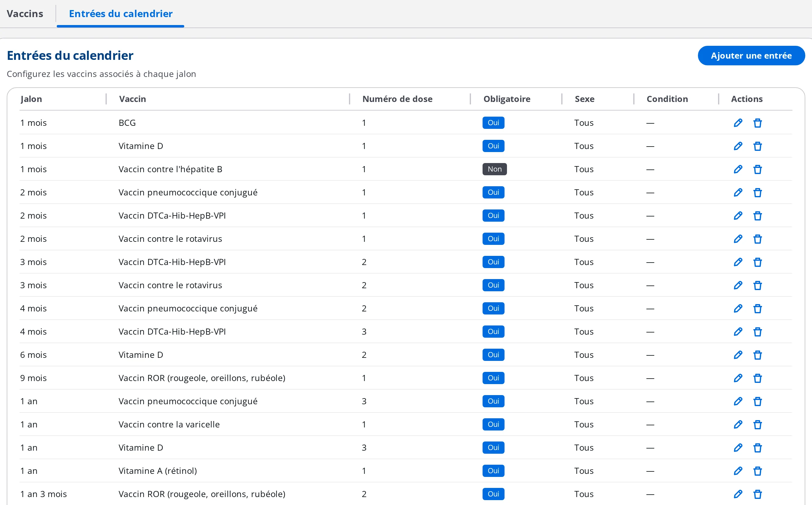Viewport: 812px width, 505px height.
Task: Edit the 2 mois DTCa-Hib-HepB-VPI entry
Action: tap(738, 216)
